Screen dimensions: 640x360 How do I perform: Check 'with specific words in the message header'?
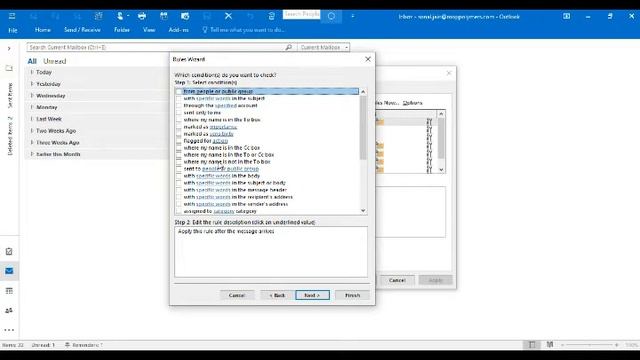[x=178, y=190]
